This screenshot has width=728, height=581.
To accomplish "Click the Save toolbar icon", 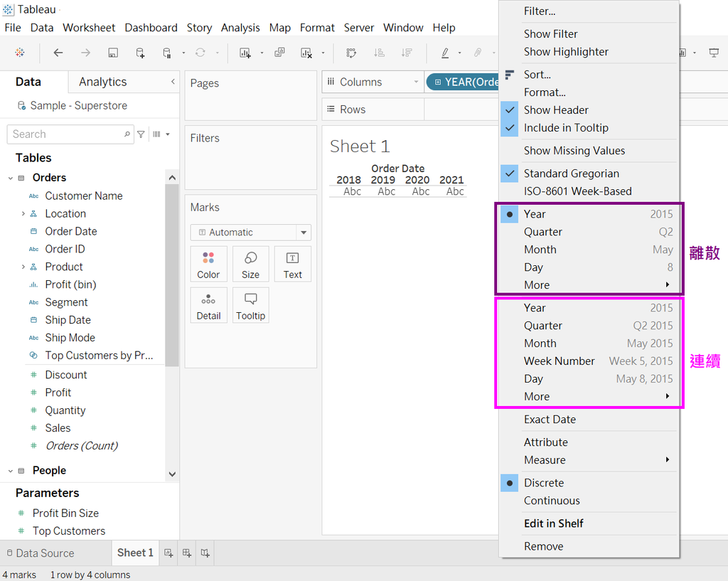I will point(113,53).
